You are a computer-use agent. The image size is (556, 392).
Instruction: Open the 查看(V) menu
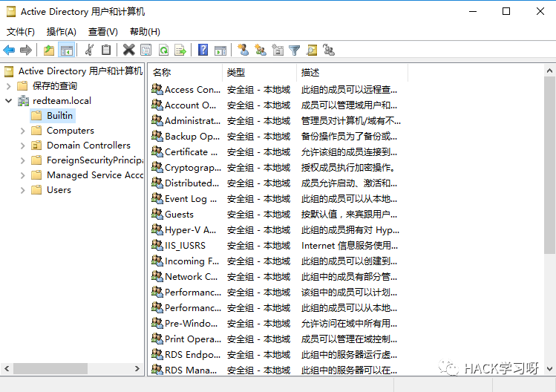(103, 32)
